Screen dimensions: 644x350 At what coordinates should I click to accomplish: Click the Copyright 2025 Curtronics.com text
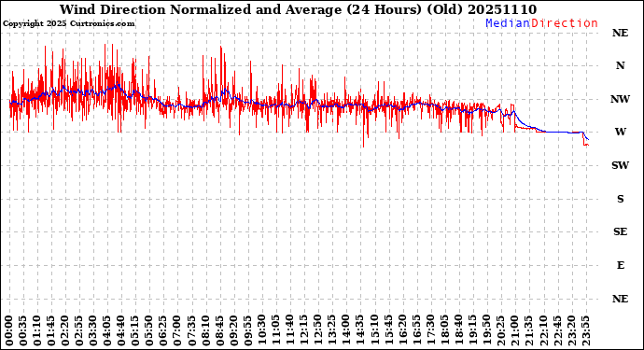click(68, 24)
